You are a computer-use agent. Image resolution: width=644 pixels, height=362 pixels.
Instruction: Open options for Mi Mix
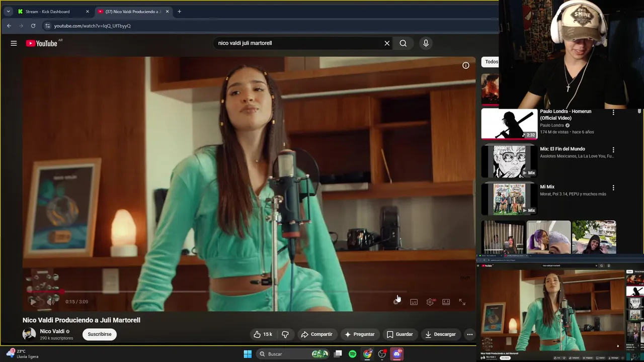(613, 188)
